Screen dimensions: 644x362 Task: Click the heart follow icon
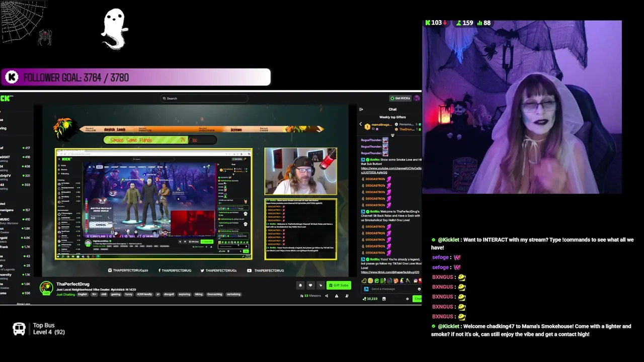pyautogui.click(x=310, y=286)
